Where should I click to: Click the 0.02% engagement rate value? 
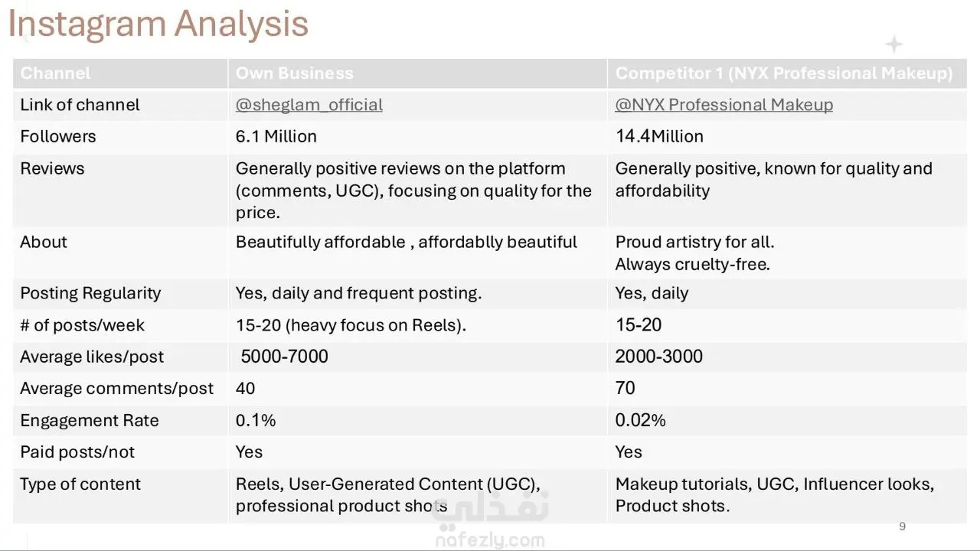(x=640, y=420)
